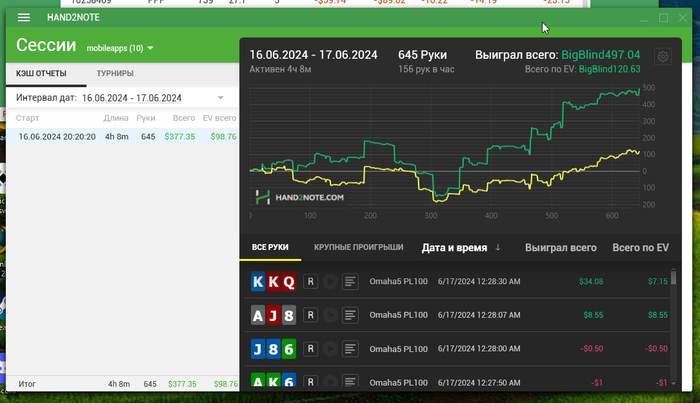Image resolution: width=700 pixels, height=403 pixels.
Task: Click the BigBlind120.63 EV total value
Action: 609,69
